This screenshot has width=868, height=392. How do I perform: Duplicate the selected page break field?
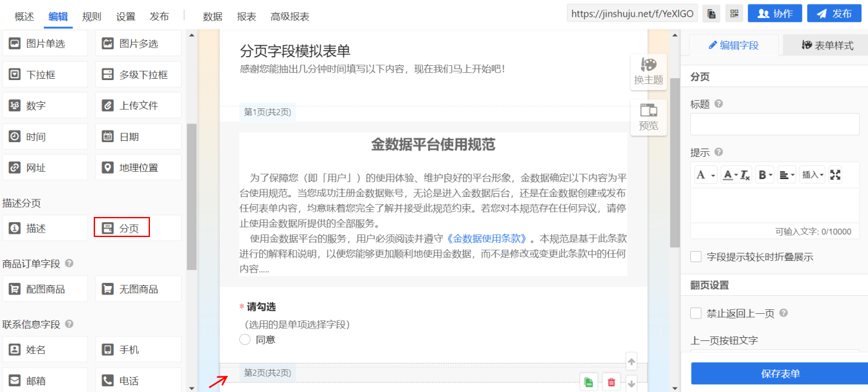pos(588,382)
